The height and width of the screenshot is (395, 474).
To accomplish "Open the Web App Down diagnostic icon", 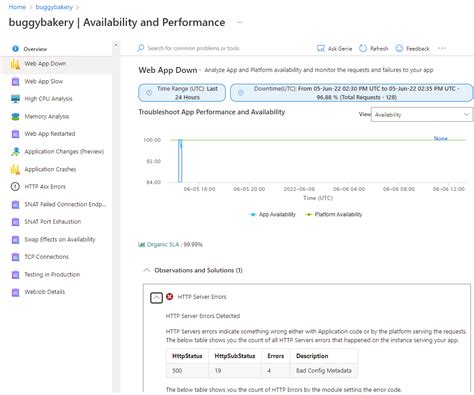I will [x=15, y=64].
